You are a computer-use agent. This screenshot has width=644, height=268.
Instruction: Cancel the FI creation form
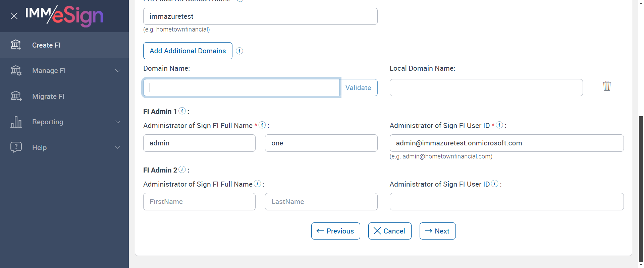pyautogui.click(x=389, y=231)
